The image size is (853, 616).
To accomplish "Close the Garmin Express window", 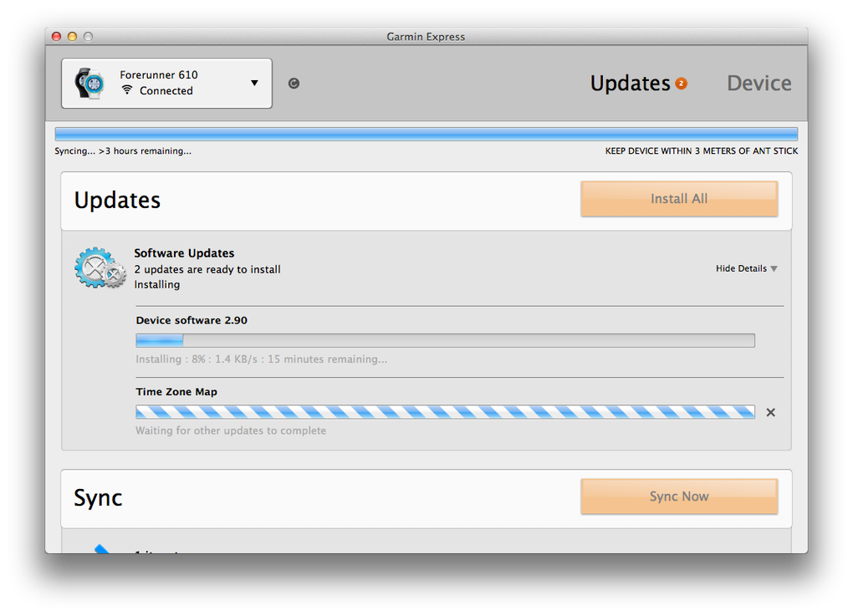I will point(56,37).
